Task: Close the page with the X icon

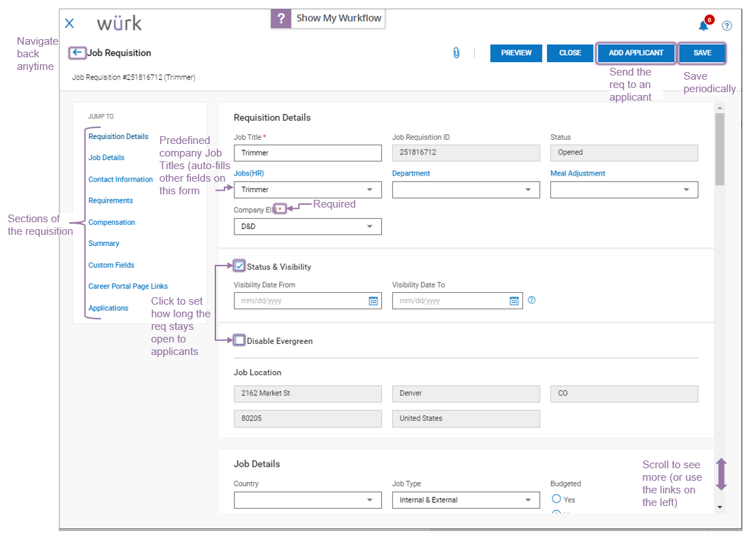Action: [69, 23]
